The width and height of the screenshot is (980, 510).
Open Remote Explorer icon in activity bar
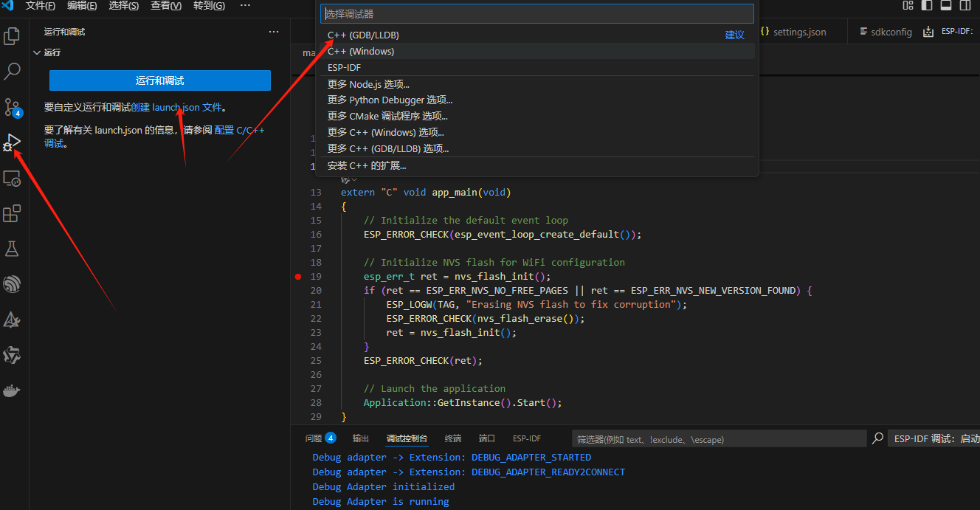pyautogui.click(x=12, y=178)
